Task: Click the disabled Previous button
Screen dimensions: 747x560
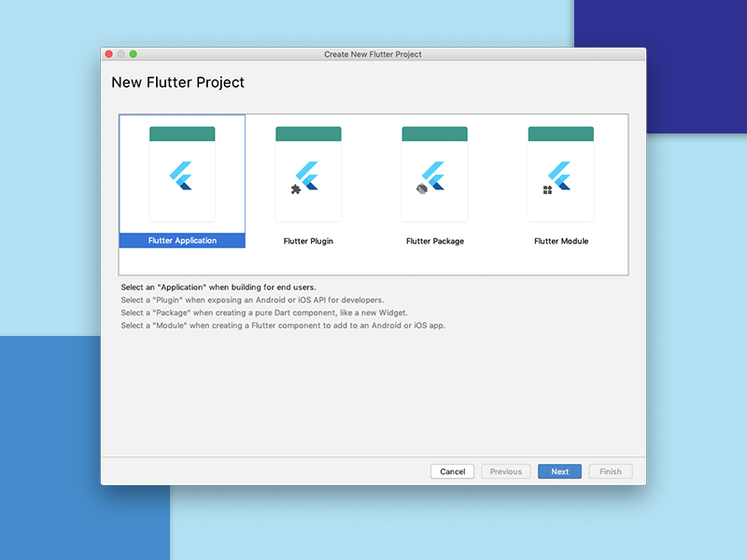Action: [506, 471]
